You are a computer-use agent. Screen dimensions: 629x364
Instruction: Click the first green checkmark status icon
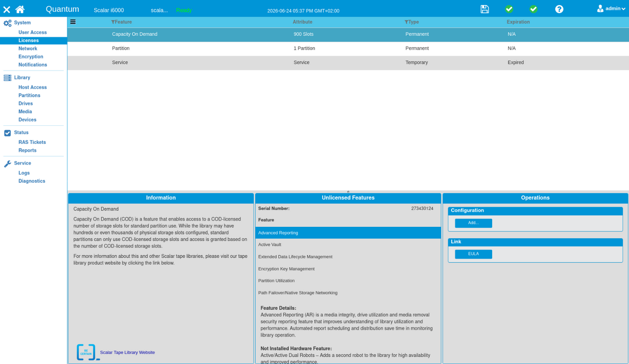coord(509,9)
